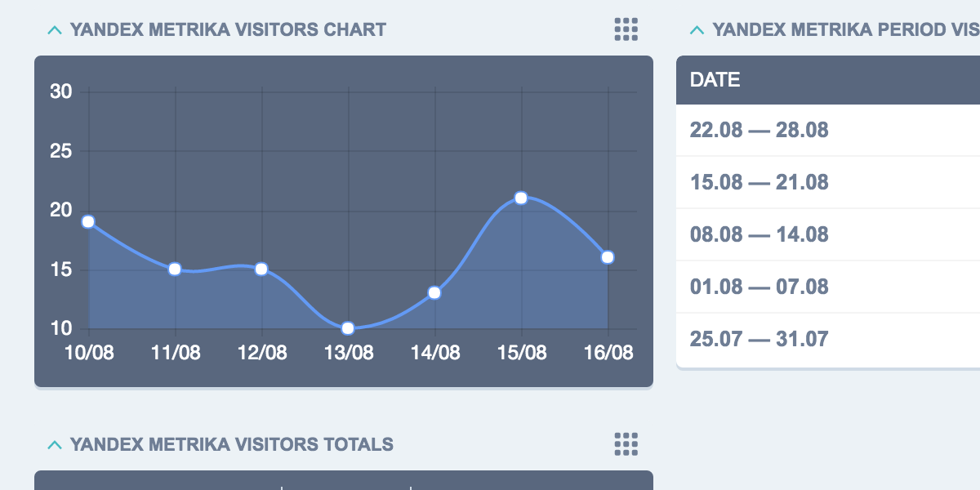Open the Visitors Totals grid menu icon
The image size is (980, 490).
pos(626,444)
